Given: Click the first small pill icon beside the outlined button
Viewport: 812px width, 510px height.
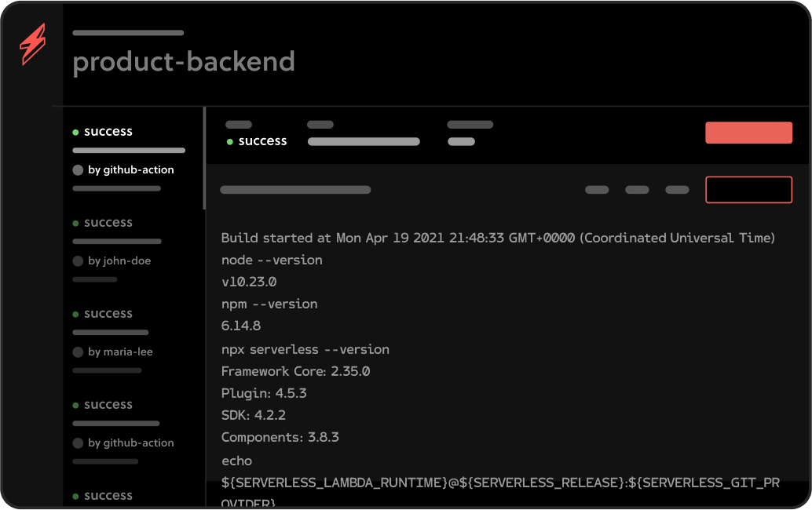Looking at the screenshot, I should tap(596, 189).
